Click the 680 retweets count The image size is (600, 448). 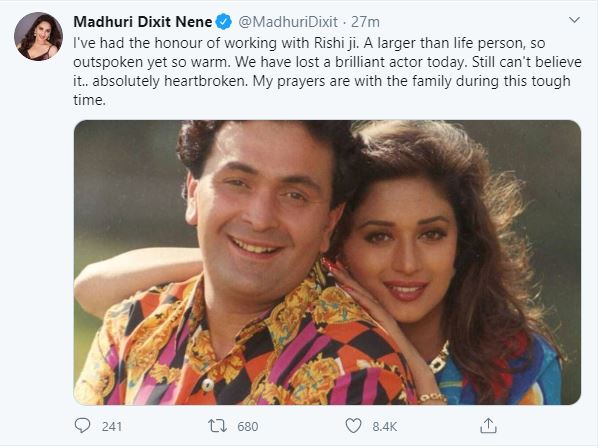248,426
